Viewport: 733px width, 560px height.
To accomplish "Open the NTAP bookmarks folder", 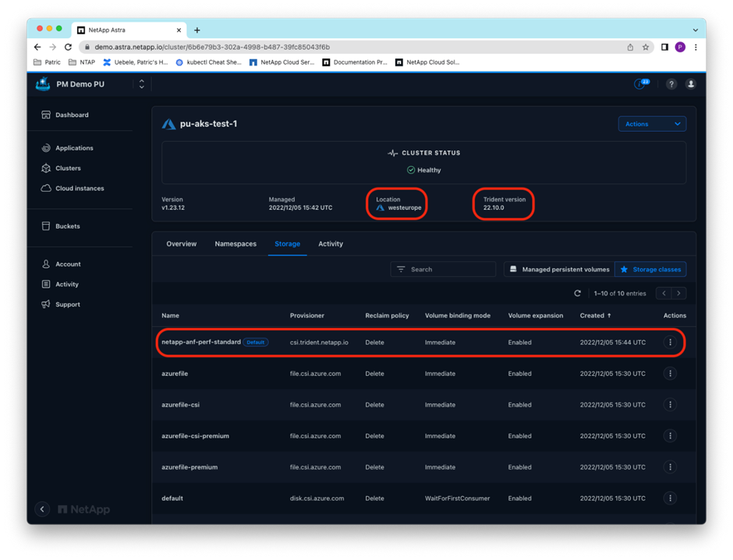I will 82,62.
